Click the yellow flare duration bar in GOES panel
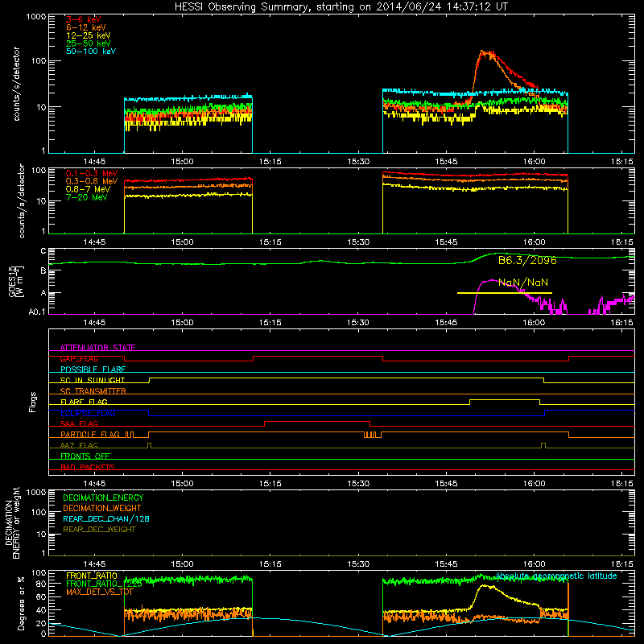 point(505,293)
